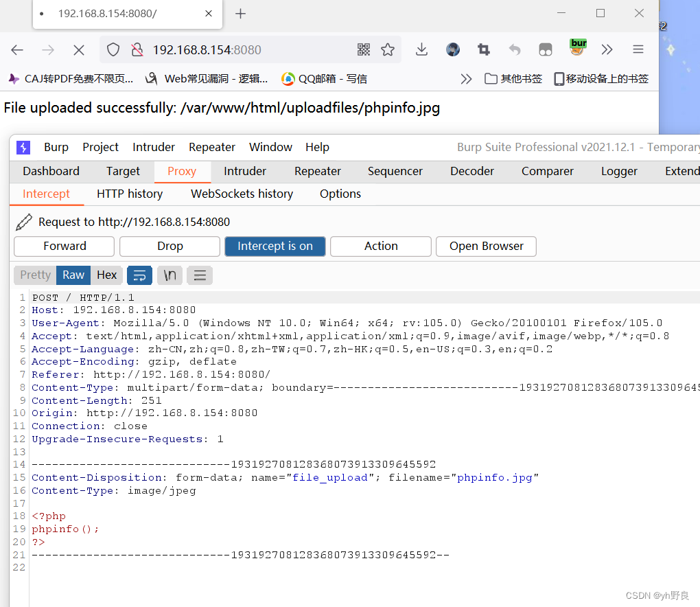Click the screenshot crop toolbar icon

pos(483,49)
